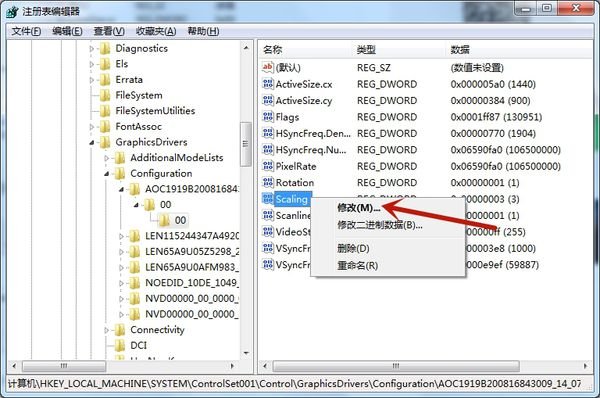
Task: Expand the Diagnostics tree node
Action: coord(91,49)
